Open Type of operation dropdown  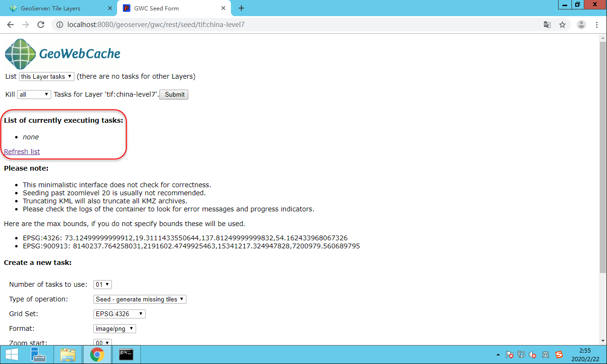[140, 299]
